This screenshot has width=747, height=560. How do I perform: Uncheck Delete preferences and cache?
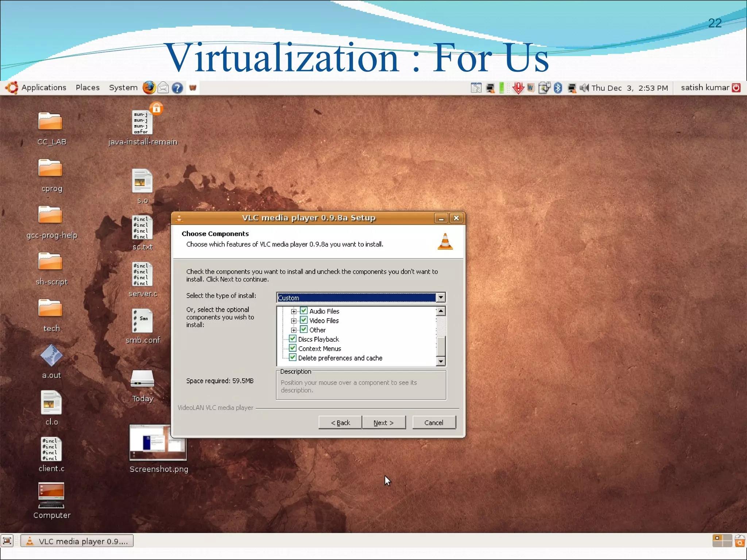[x=293, y=358]
